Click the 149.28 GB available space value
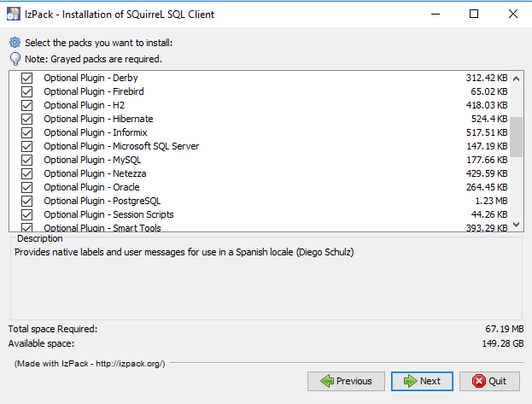532x404 pixels. (x=503, y=343)
